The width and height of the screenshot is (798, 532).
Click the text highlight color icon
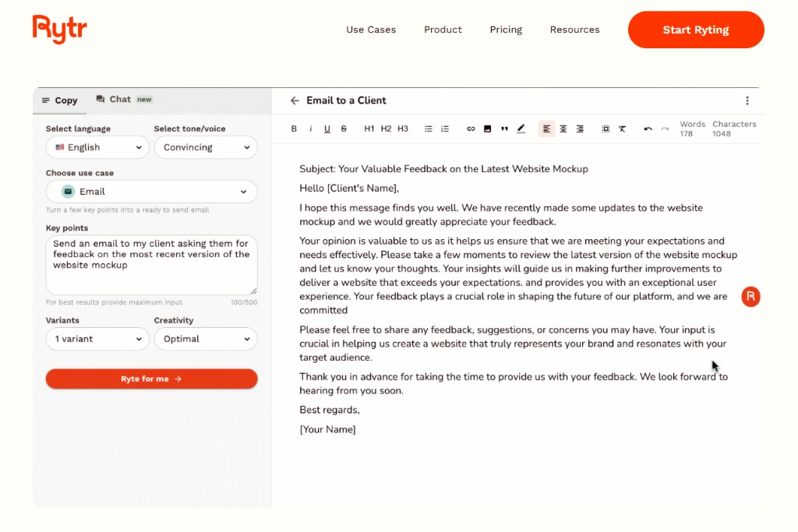tap(521, 129)
